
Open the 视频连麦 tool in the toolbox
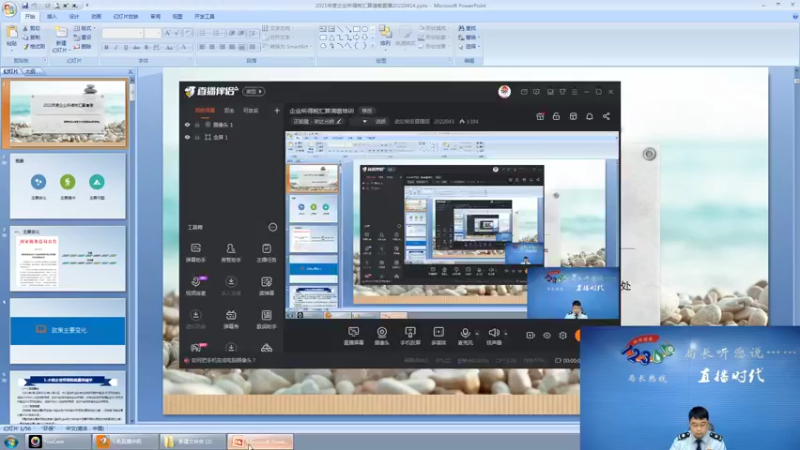pos(195,286)
